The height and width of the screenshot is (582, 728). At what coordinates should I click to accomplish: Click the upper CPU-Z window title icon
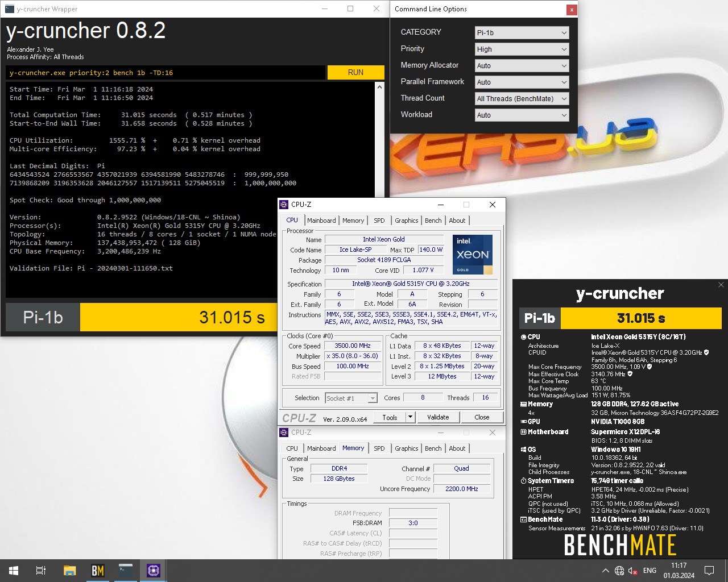pyautogui.click(x=284, y=205)
